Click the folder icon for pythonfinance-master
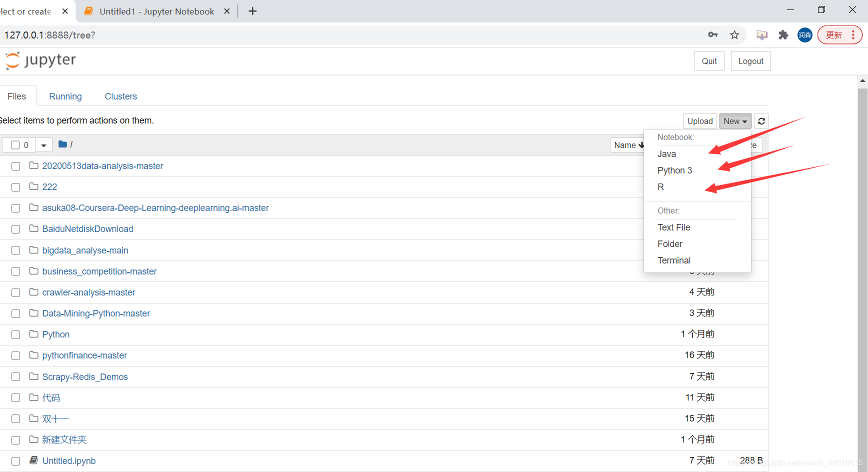Image resolution: width=868 pixels, height=472 pixels. (34, 355)
